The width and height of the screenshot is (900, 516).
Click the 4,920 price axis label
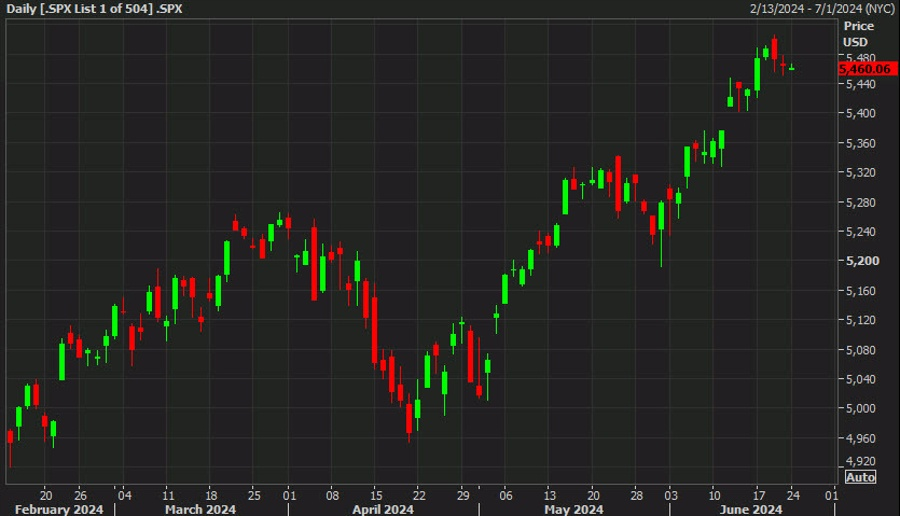coord(861,461)
